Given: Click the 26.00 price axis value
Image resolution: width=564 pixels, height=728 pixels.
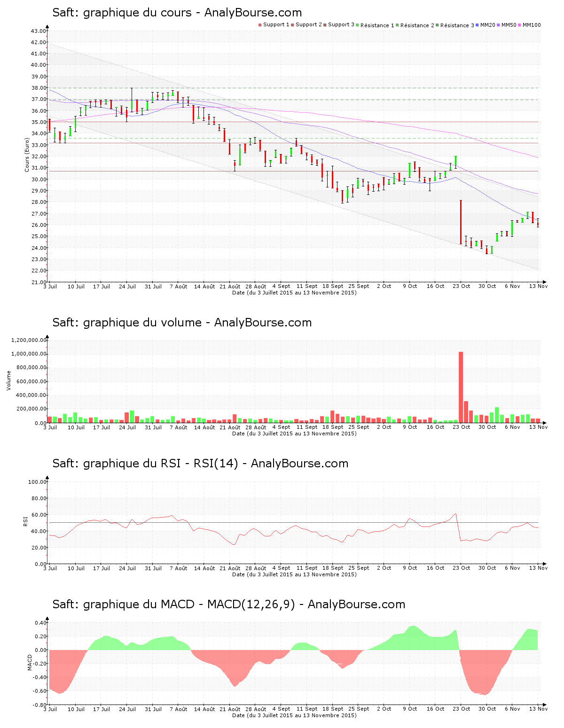Looking at the screenshot, I should [38, 225].
